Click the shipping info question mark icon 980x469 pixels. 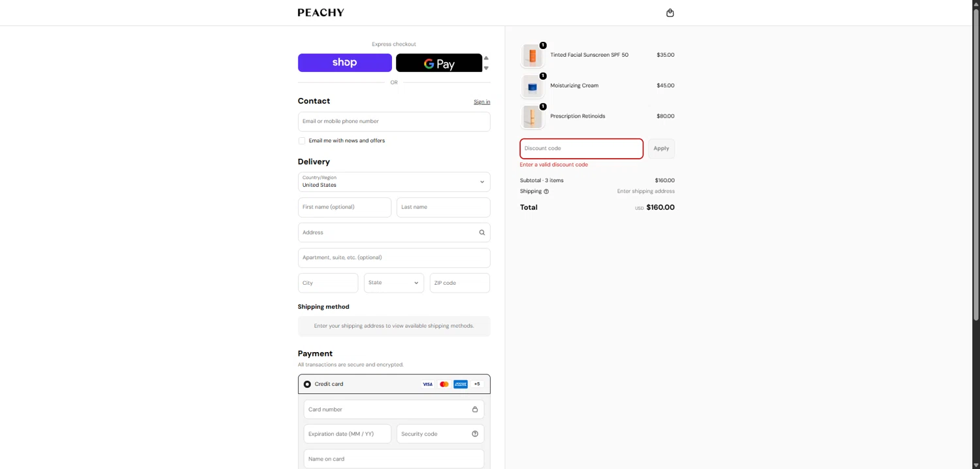[546, 191]
